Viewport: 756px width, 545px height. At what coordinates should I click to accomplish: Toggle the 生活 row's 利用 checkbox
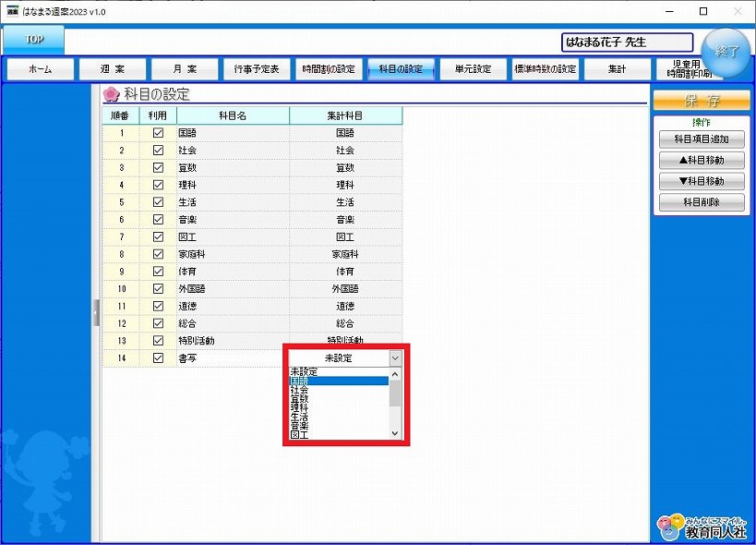click(x=158, y=202)
